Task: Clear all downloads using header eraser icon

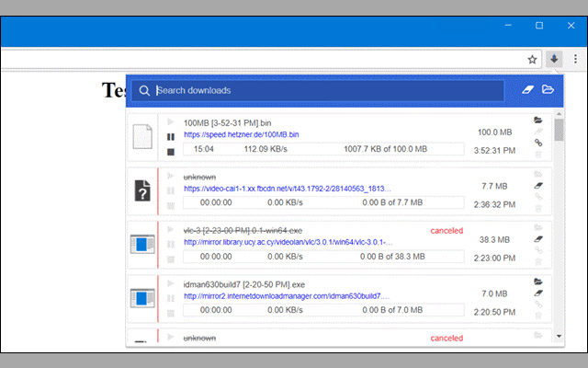Action: (527, 90)
